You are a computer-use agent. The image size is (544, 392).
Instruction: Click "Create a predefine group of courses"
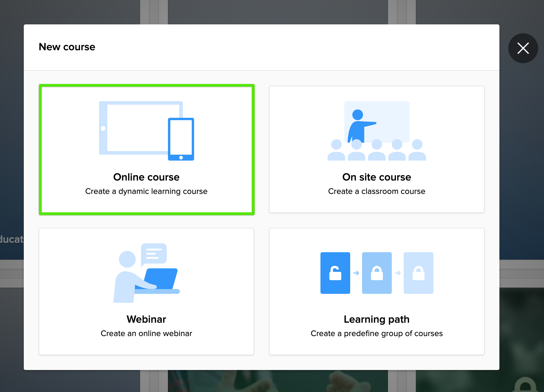377,333
